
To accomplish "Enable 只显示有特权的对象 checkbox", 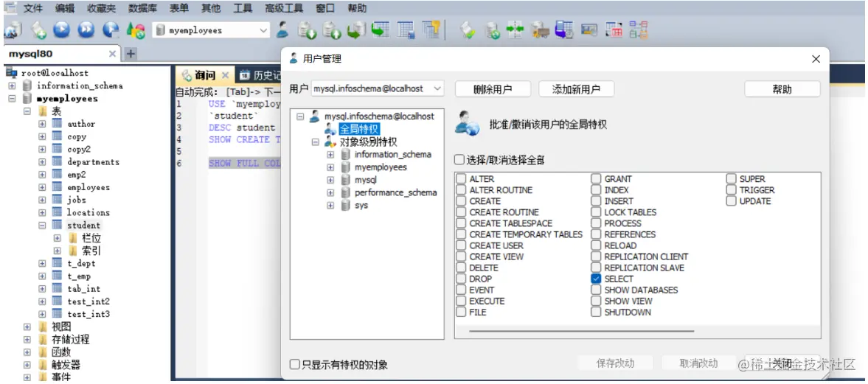I will pyautogui.click(x=296, y=365).
